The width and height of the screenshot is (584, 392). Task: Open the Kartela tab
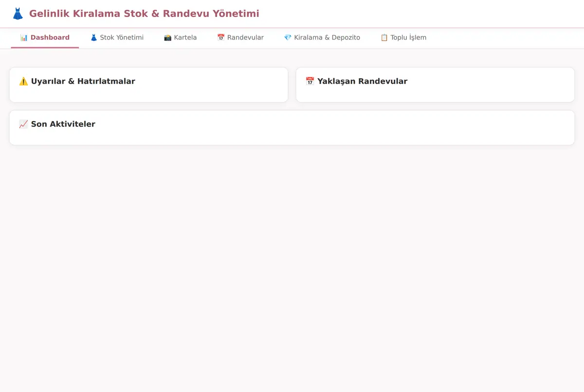pyautogui.click(x=180, y=37)
